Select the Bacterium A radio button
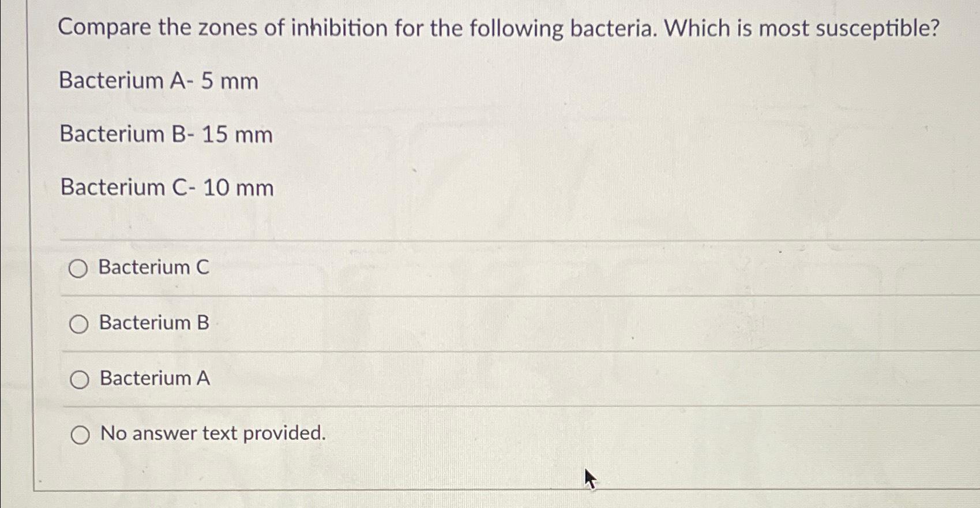Viewport: 980px width, 508px height. pos(80,380)
